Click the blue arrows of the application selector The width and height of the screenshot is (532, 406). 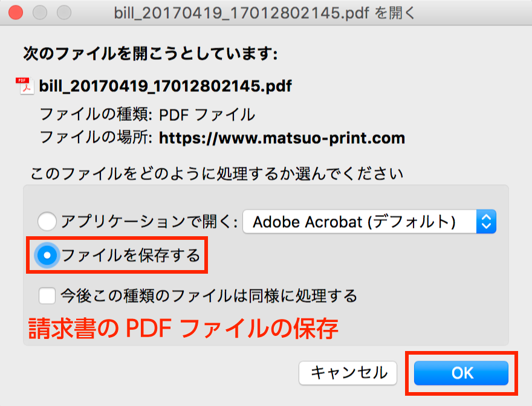point(486,222)
